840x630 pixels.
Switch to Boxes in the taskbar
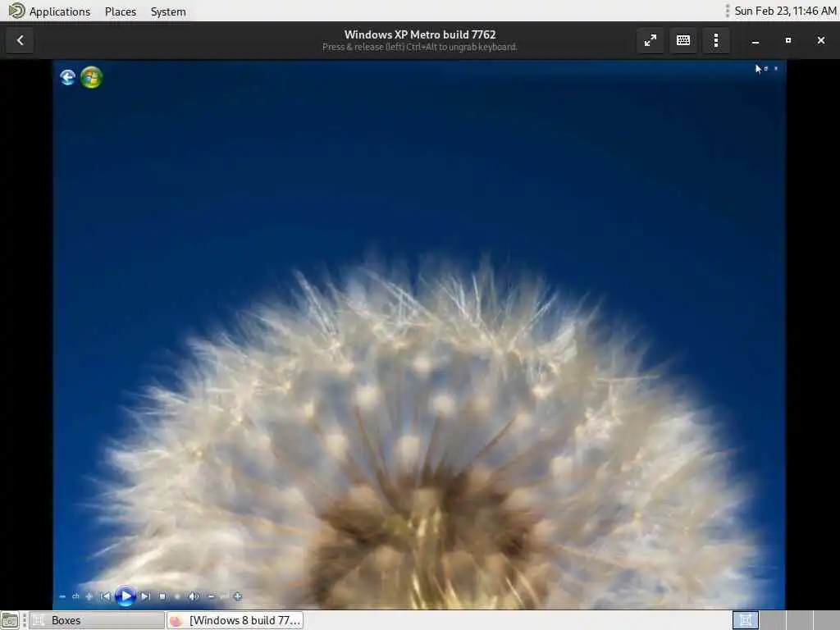point(97,620)
